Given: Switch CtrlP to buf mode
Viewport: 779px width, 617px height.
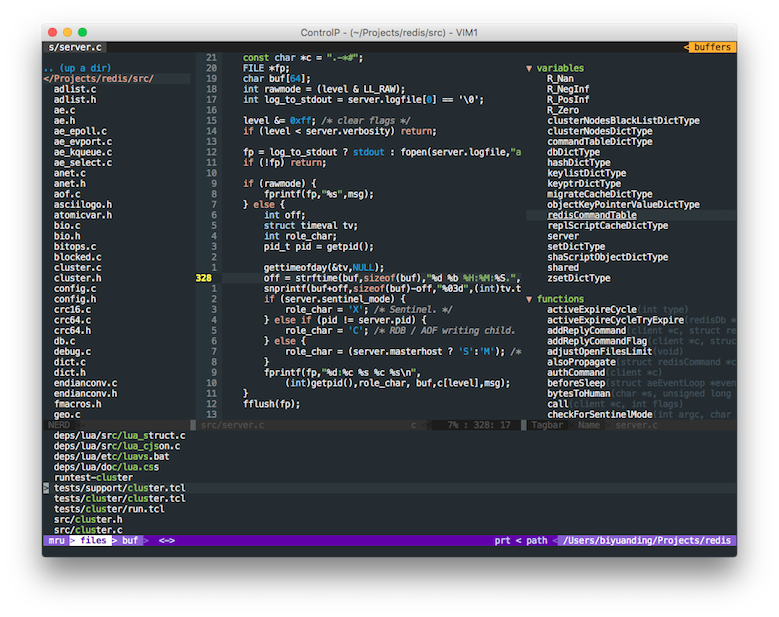Looking at the screenshot, I should (130, 540).
